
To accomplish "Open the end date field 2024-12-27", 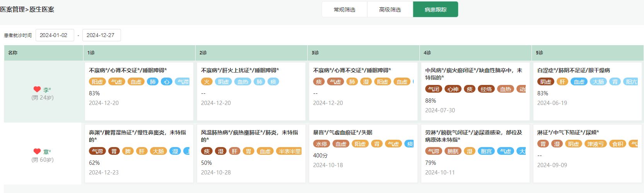I will click(x=101, y=35).
